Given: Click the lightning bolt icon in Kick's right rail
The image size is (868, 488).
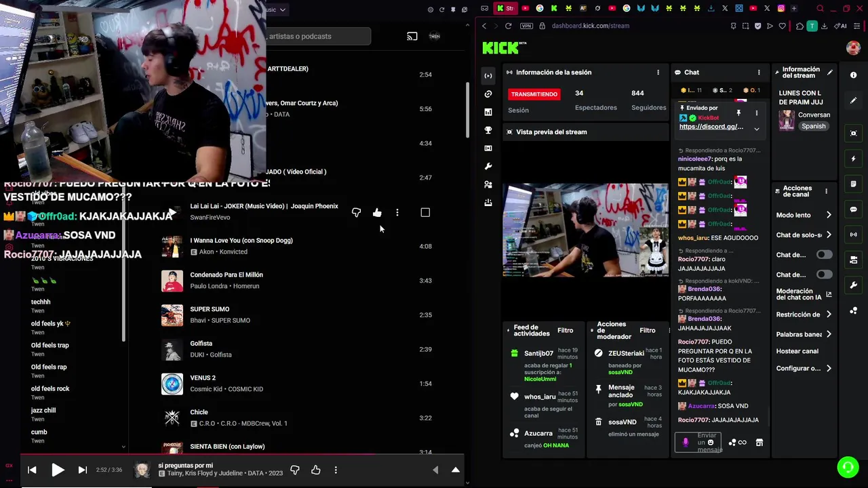Looking at the screenshot, I should coord(853,159).
